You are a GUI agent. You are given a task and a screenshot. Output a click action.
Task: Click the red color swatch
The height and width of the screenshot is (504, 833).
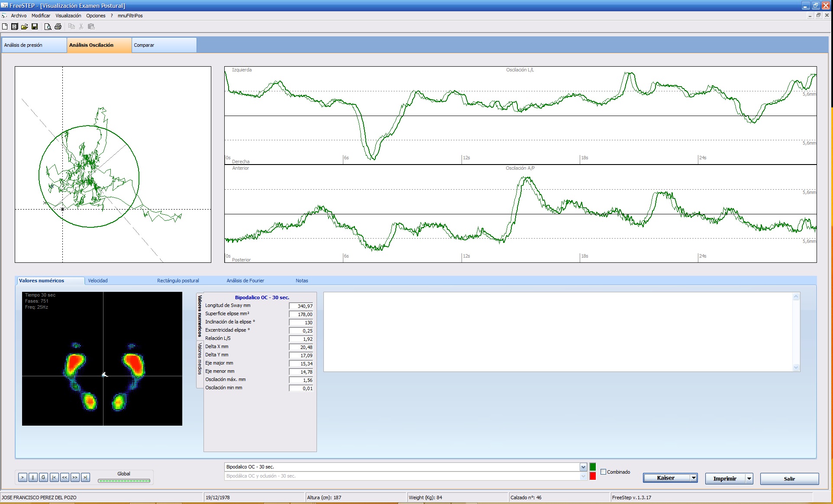593,476
